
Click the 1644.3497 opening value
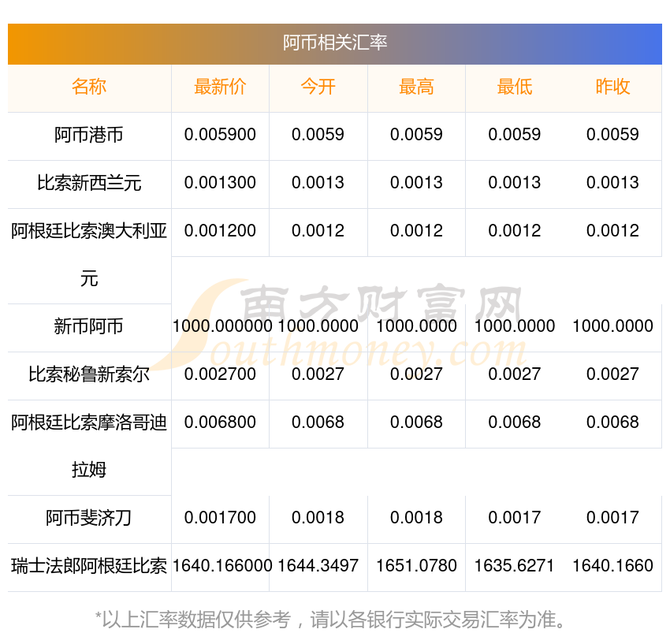318,566
